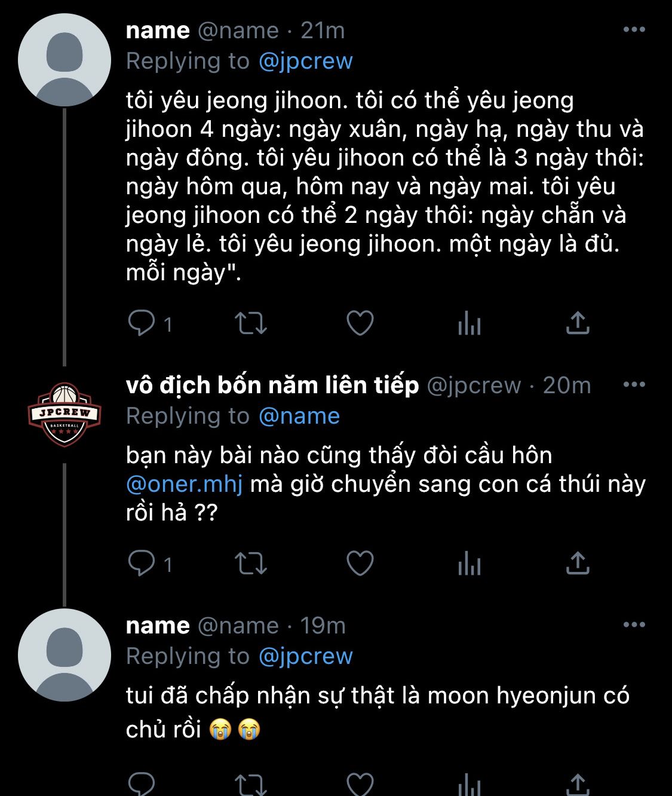Viewport: 672px width, 796px height.
Task: Retweet the jpcrew tweet
Action: 251,564
